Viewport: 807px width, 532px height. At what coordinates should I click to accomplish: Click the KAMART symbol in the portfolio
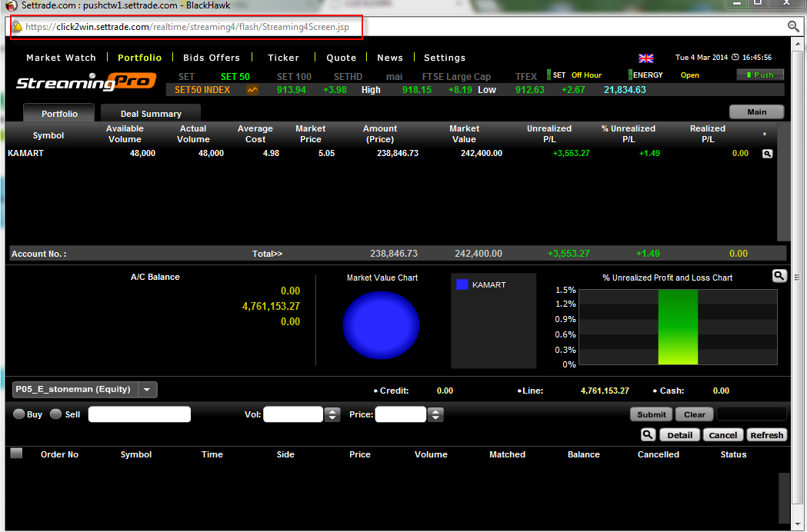point(25,153)
